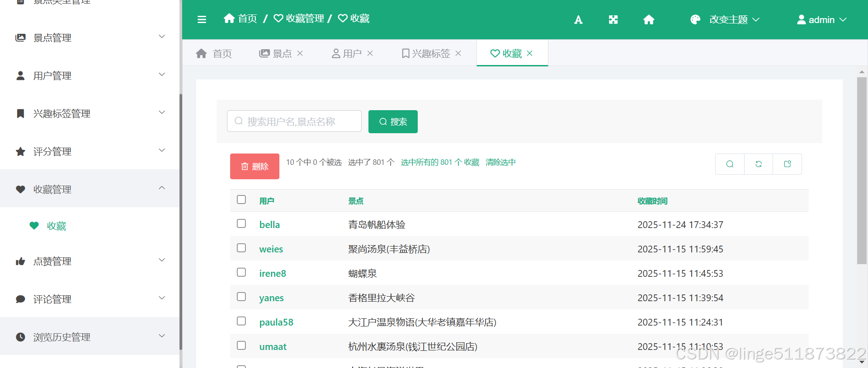Check the row for user irene8
Image resolution: width=868 pixels, height=368 pixels.
(x=241, y=272)
